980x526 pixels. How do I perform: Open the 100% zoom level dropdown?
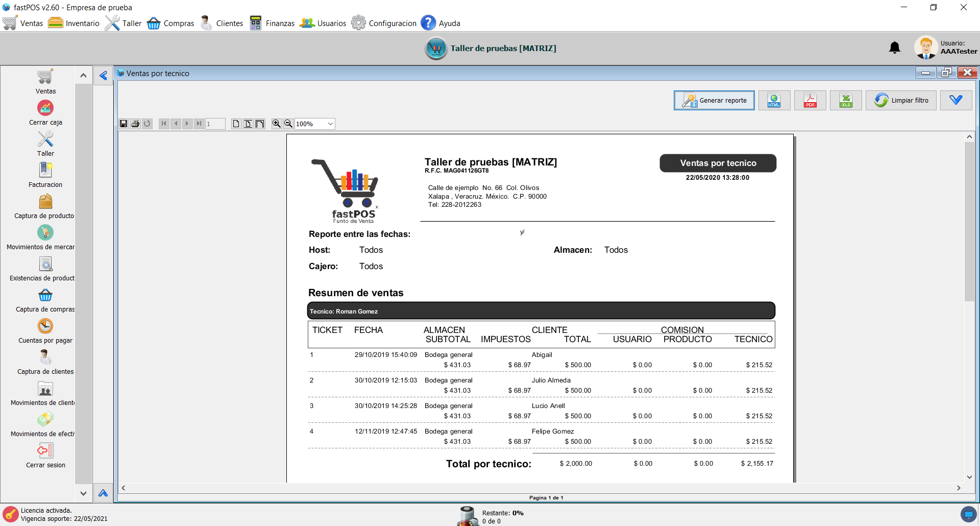(330, 124)
